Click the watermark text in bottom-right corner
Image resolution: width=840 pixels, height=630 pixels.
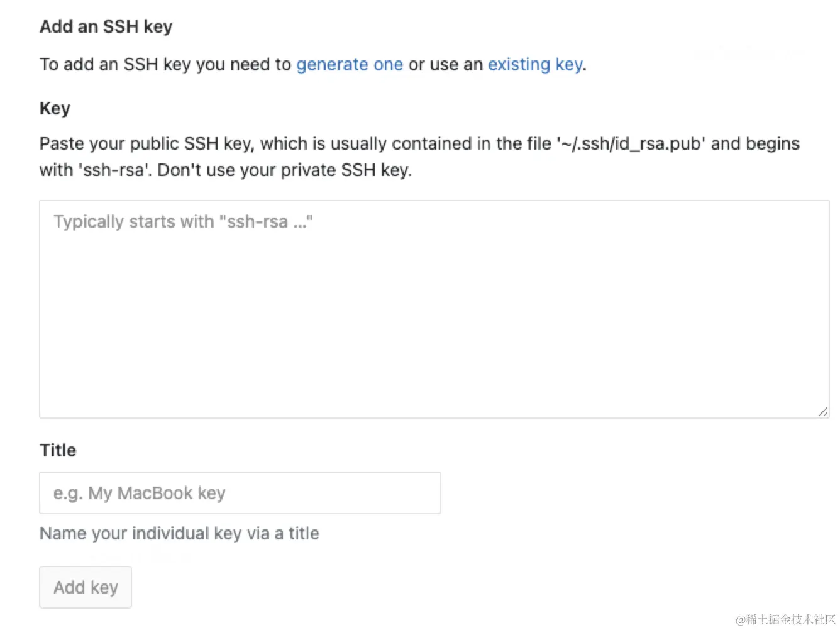(785, 619)
